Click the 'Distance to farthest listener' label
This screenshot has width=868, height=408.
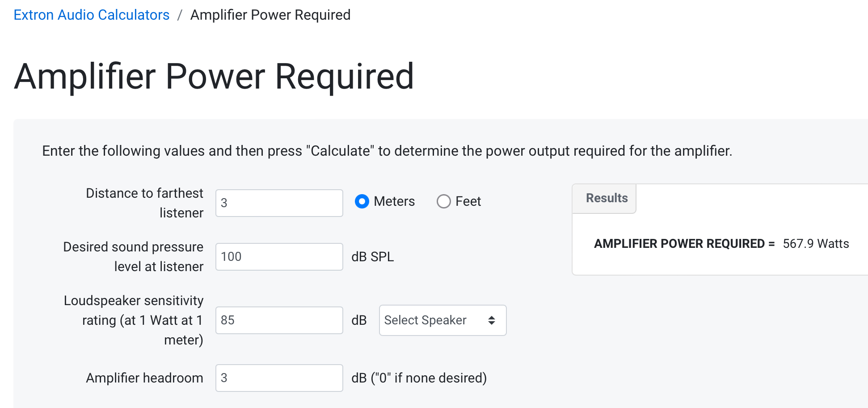[x=144, y=203]
